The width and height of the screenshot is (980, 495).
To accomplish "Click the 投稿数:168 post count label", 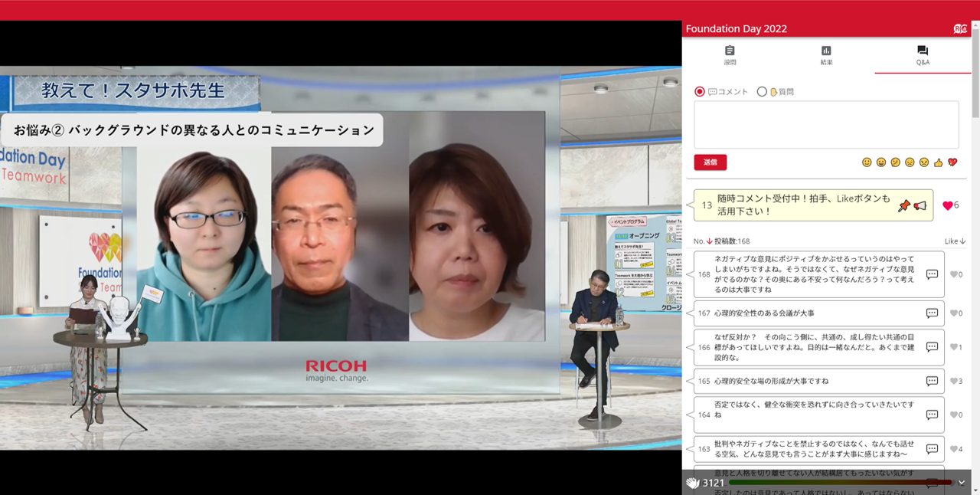I will (732, 241).
